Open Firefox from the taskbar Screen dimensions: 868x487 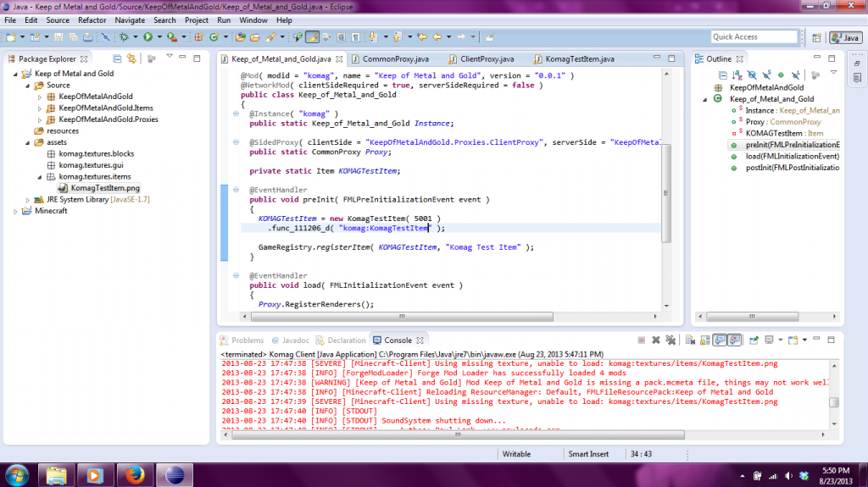coord(135,475)
